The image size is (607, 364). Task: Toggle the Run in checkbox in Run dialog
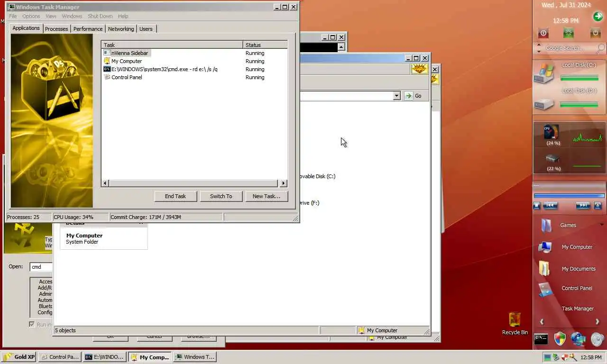click(x=32, y=324)
